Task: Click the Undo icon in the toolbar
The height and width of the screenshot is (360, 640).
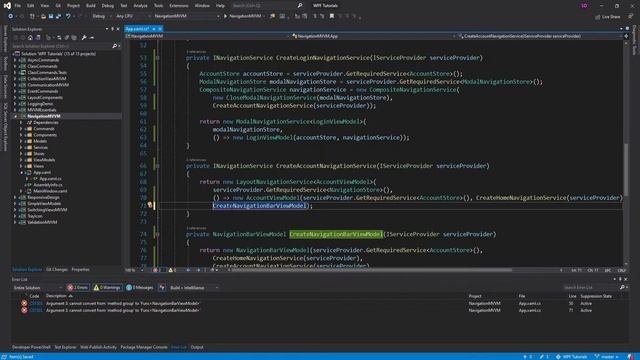Action: (68, 16)
